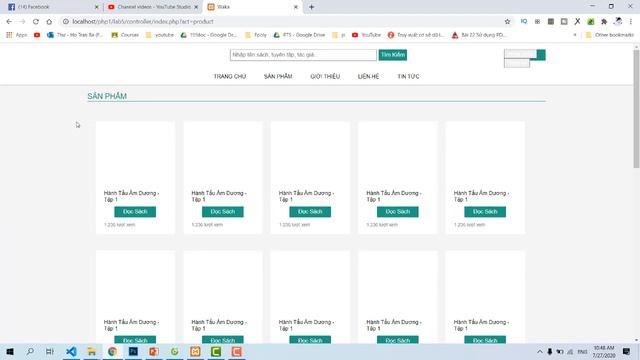Click the localhost address bar

point(282,22)
